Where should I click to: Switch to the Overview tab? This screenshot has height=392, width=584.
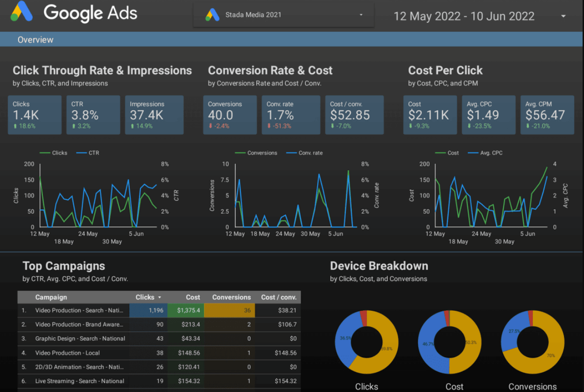(x=36, y=40)
